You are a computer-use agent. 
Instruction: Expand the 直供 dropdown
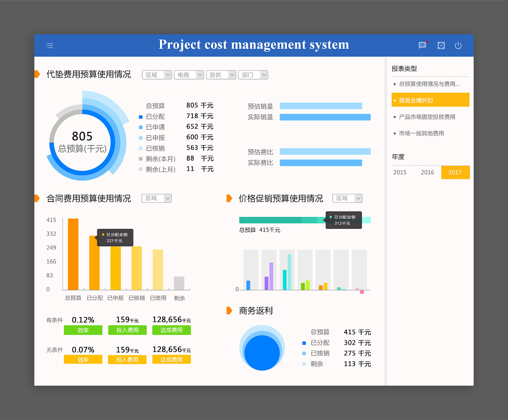[221, 75]
